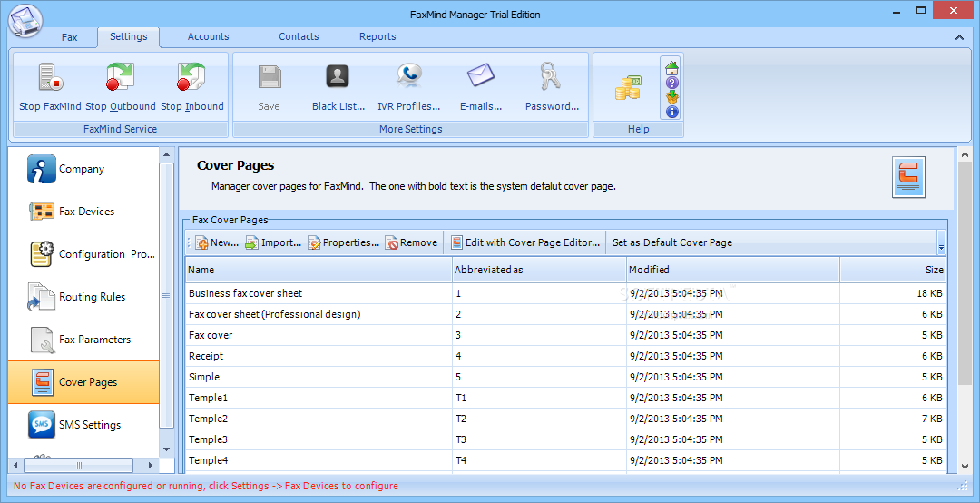Image resolution: width=980 pixels, height=503 pixels.
Task: Click the red No Fax Devices status message
Action: [206, 486]
